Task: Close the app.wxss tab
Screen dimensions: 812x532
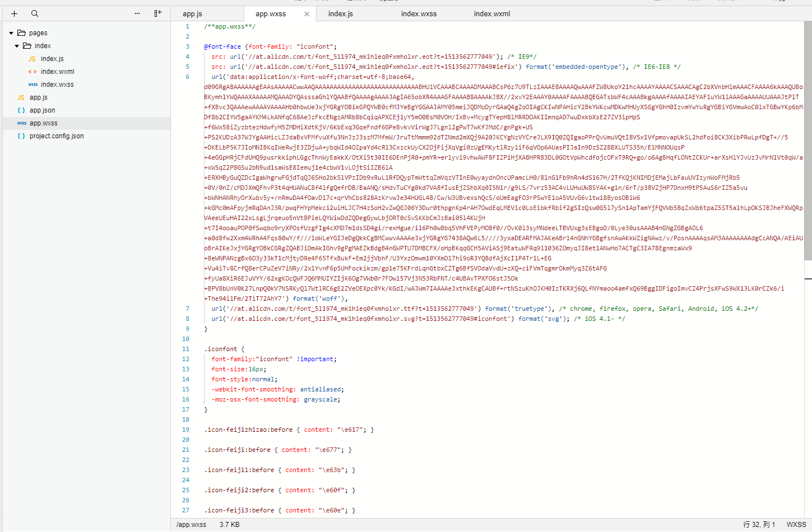Action: 307,14
